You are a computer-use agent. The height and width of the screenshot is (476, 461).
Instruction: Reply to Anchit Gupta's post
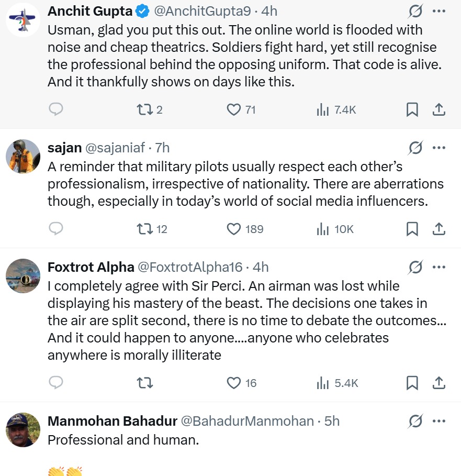pyautogui.click(x=56, y=109)
